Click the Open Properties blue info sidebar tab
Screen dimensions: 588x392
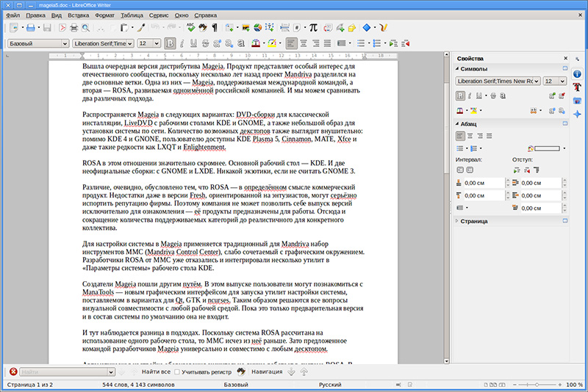coord(577,73)
